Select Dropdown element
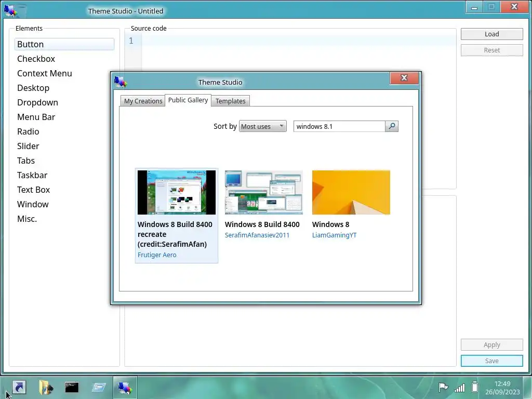Viewport: 532px width, 399px height. coord(64,102)
